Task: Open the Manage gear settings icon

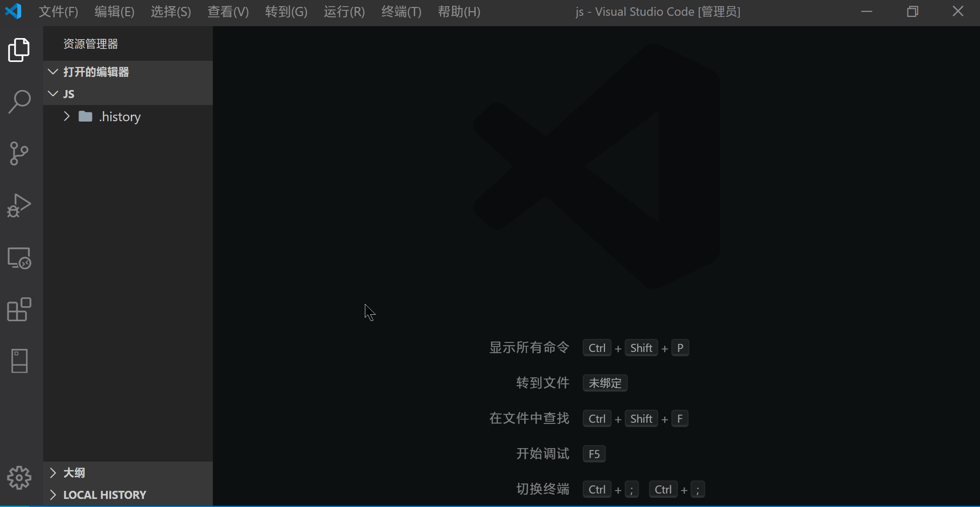Action: pyautogui.click(x=19, y=477)
